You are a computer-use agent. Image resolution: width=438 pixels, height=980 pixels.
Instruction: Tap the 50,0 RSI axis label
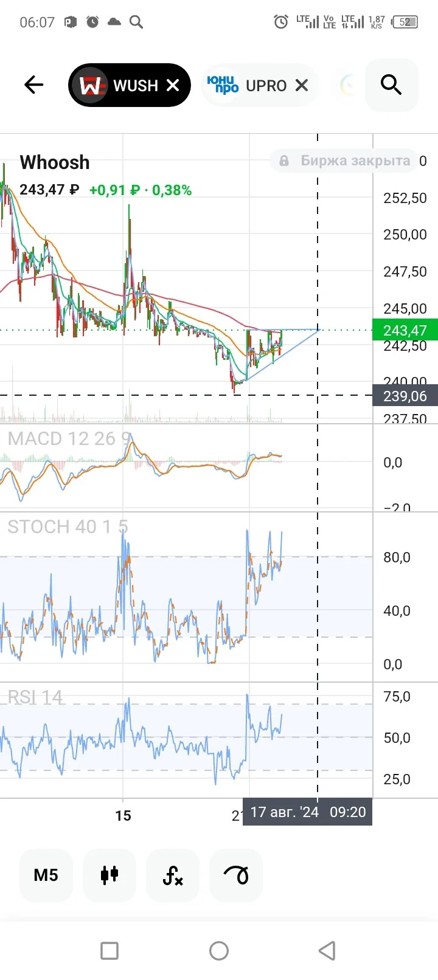(x=397, y=738)
